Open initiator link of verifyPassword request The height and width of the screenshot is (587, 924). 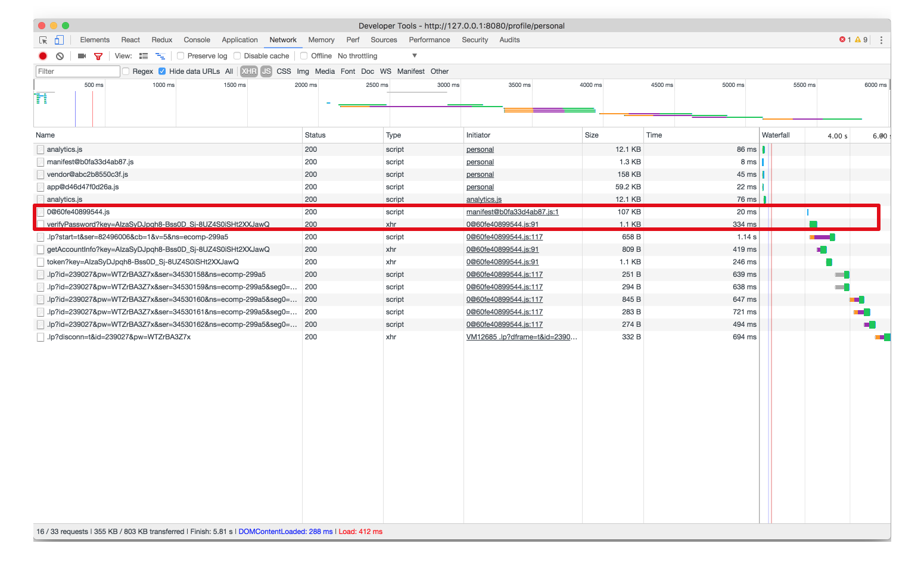(502, 224)
